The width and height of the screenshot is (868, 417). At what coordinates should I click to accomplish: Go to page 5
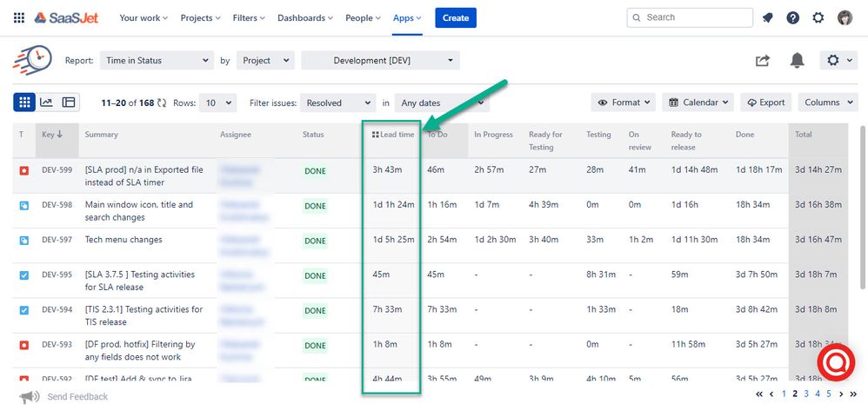coord(829,394)
